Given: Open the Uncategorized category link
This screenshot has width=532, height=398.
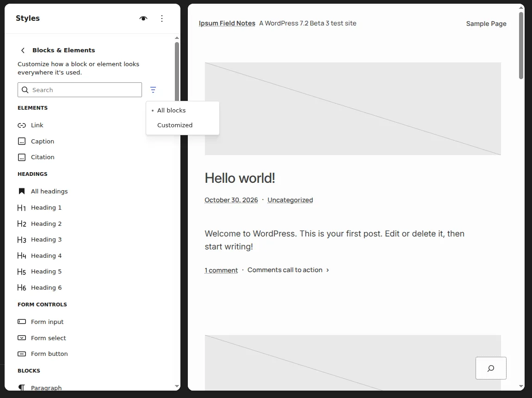Looking at the screenshot, I should [290, 200].
